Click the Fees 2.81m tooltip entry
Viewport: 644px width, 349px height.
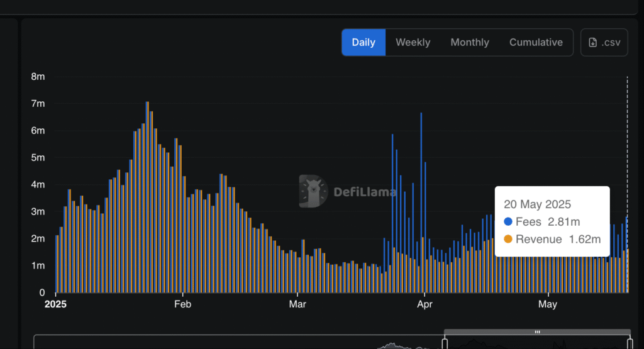pyautogui.click(x=542, y=222)
